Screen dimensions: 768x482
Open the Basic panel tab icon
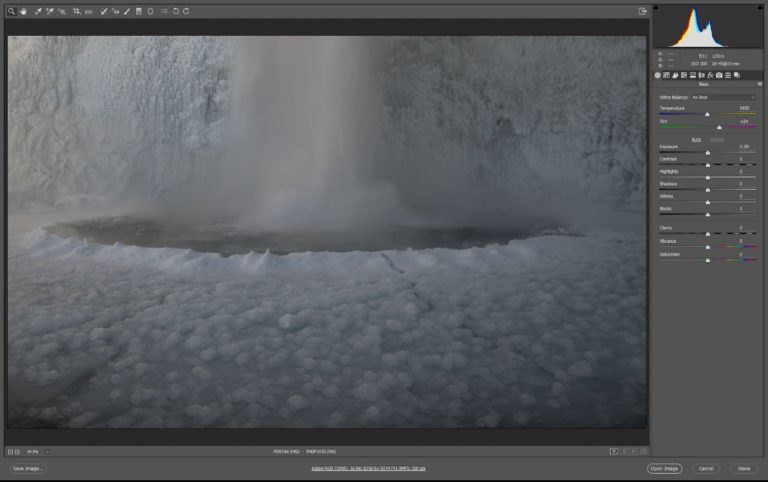tap(658, 75)
